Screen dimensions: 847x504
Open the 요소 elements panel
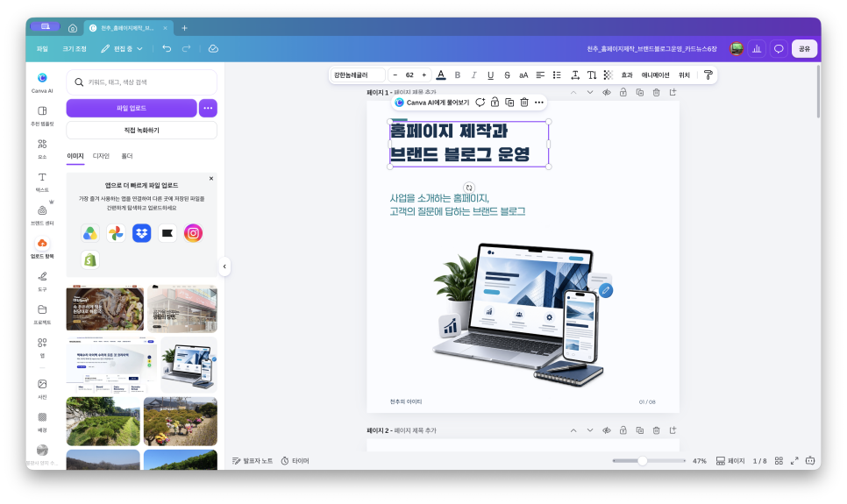click(42, 148)
